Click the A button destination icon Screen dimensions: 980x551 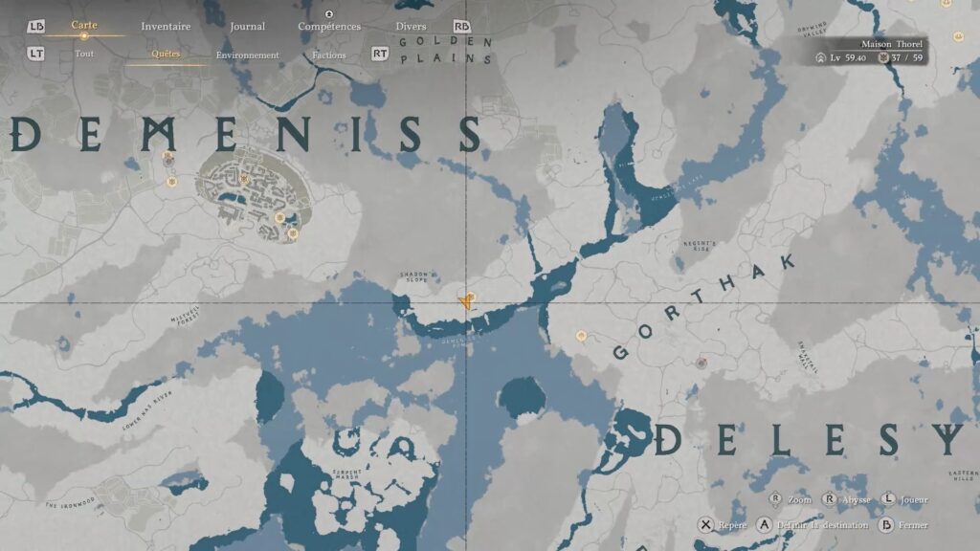pyautogui.click(x=764, y=525)
